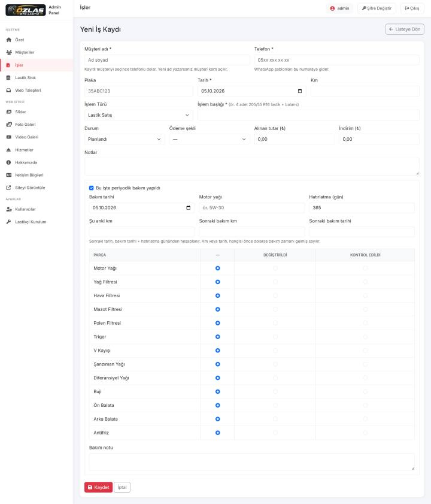Screen dimensions: 431x504
Task: Click the Telefon input field
Action: click(336, 60)
